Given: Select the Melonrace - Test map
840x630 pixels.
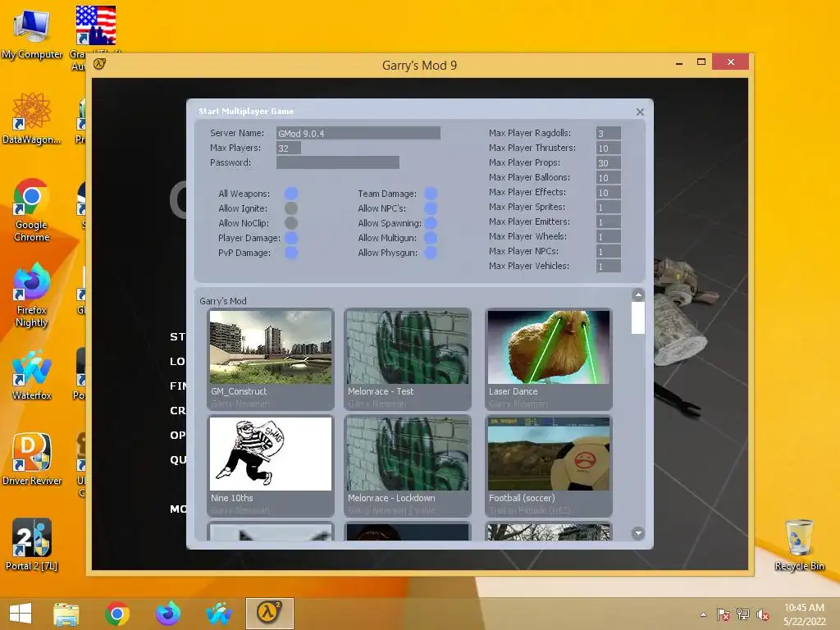Looking at the screenshot, I should click(408, 359).
